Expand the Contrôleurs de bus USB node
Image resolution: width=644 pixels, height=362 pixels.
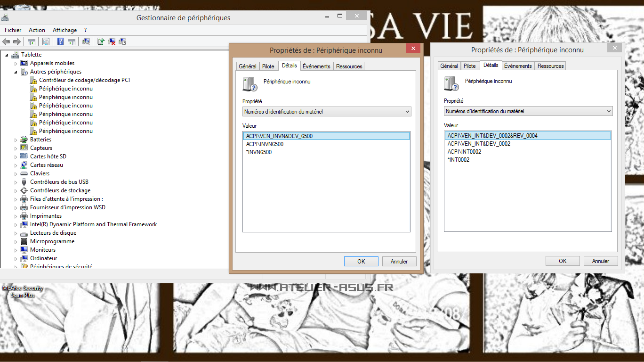[x=16, y=182]
